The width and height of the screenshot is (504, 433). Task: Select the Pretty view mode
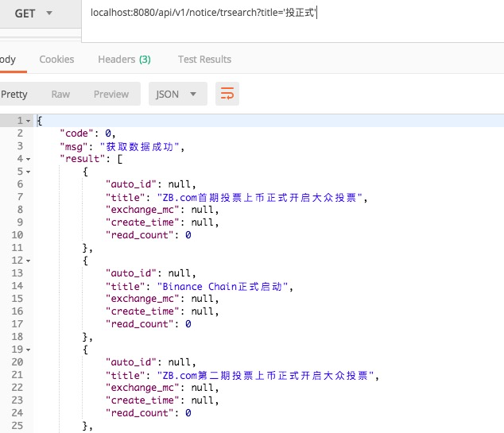14,94
